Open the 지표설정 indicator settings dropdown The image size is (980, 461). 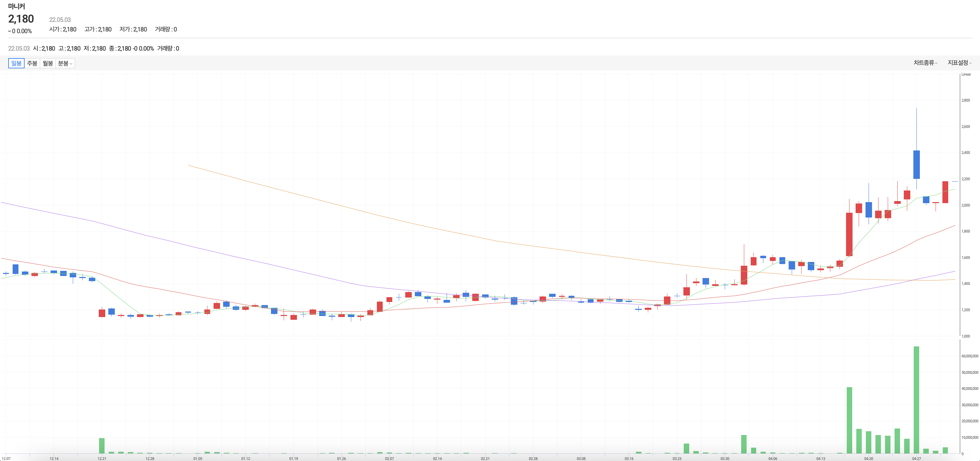pos(959,63)
